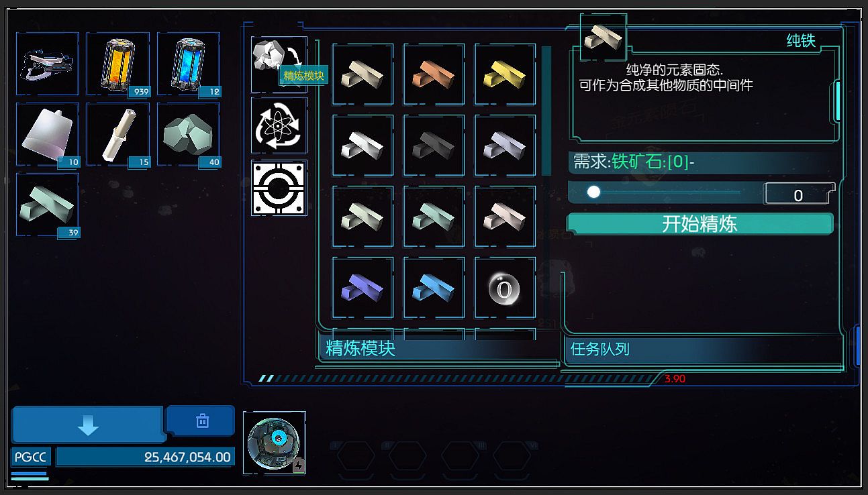Viewport: 868px width, 495px height.
Task: Select the blue fuel canister item
Action: (x=189, y=64)
